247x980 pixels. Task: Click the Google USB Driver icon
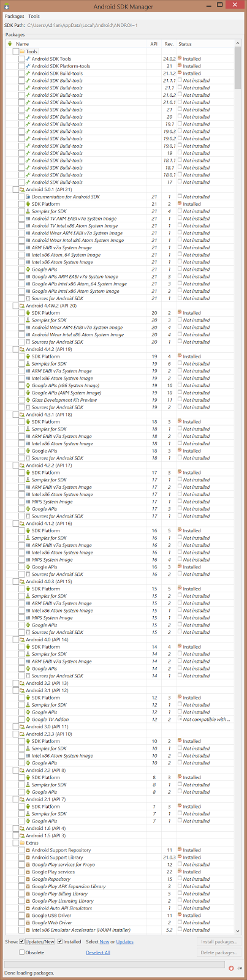pos(28,915)
